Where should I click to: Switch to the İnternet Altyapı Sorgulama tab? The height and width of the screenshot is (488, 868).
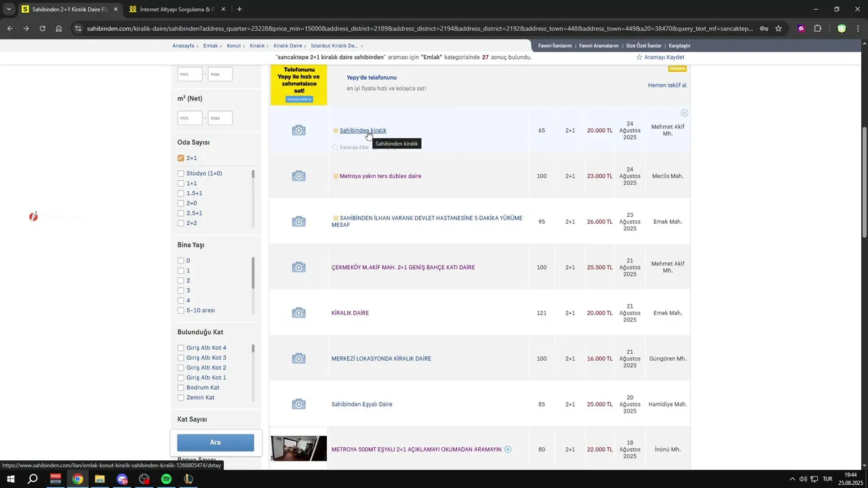[176, 9]
